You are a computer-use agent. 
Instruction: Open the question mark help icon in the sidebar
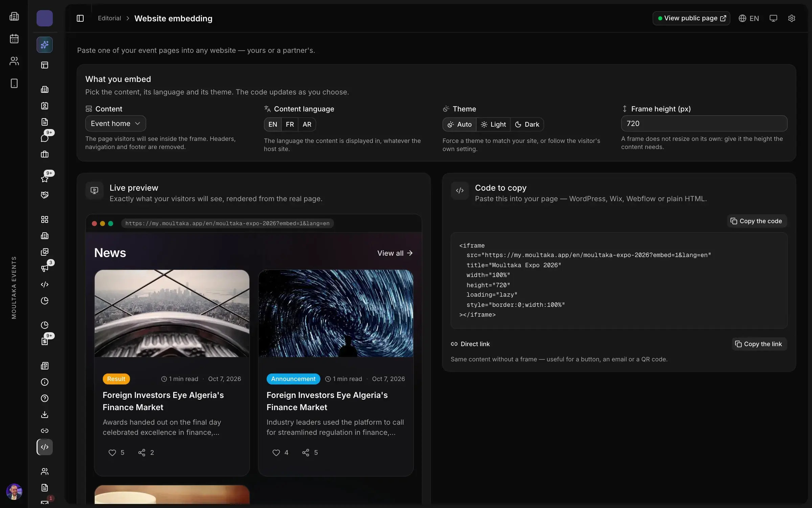click(x=45, y=398)
